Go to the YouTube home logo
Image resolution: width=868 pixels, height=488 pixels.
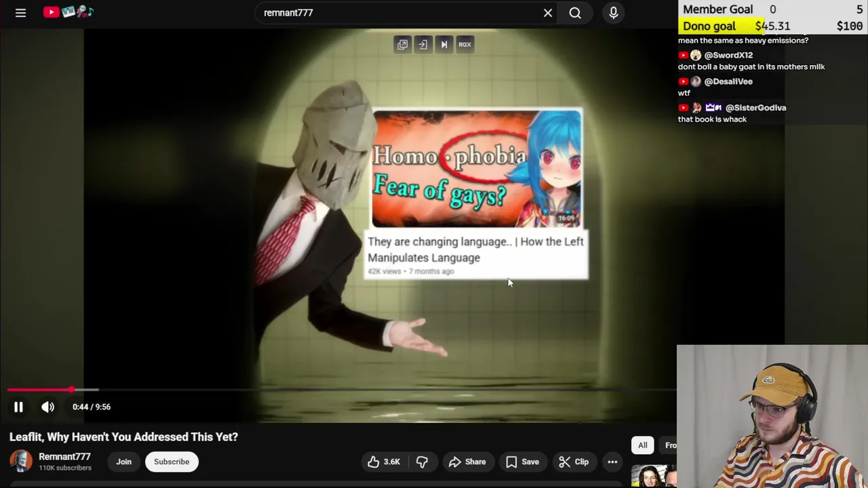pos(68,12)
